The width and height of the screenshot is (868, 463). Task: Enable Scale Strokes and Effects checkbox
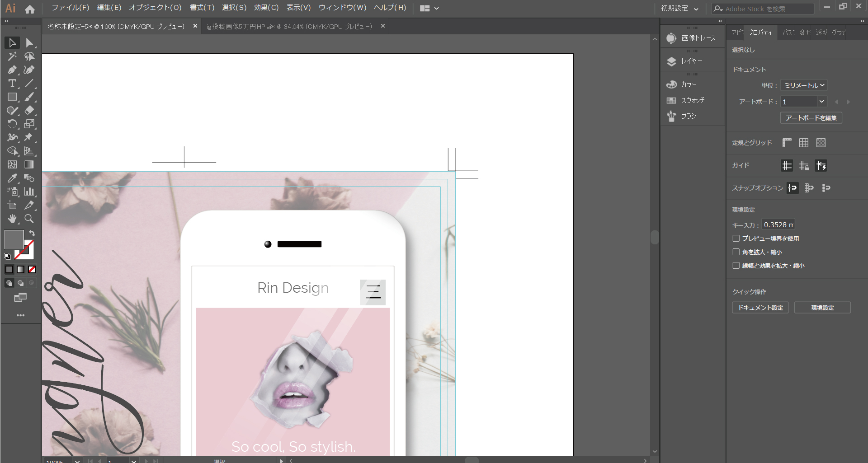736,266
